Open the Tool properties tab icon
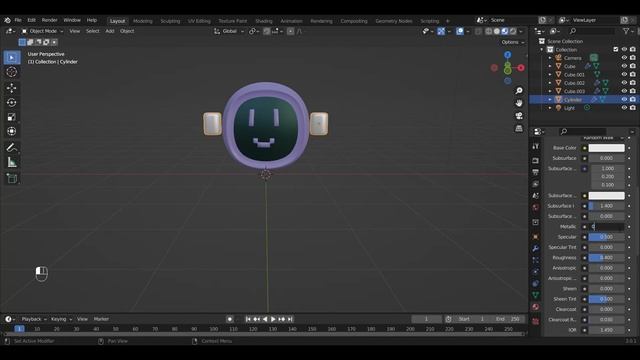Viewport: 640px width, 360px height. coord(536,147)
